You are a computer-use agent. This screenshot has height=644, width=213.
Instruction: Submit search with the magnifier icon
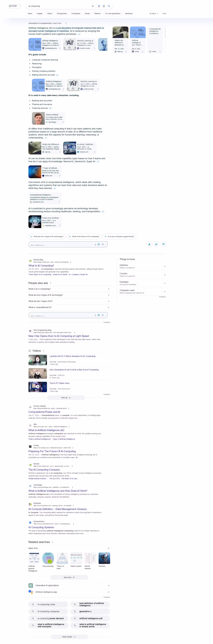coord(109,6)
